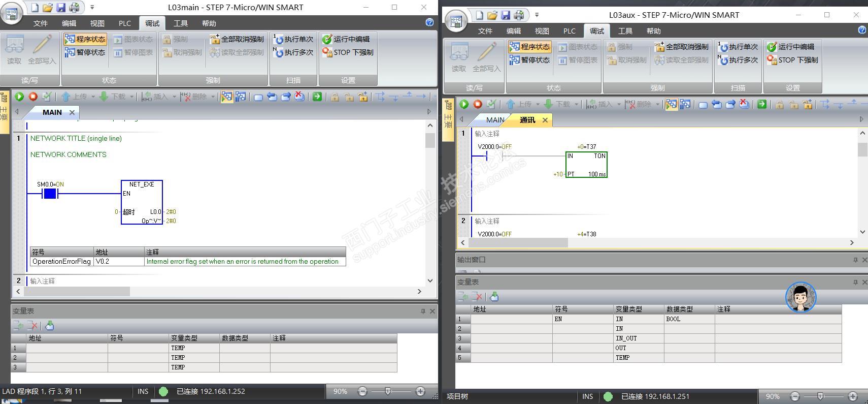
Task: Close the MAIN tab in L03main
Action: click(72, 112)
